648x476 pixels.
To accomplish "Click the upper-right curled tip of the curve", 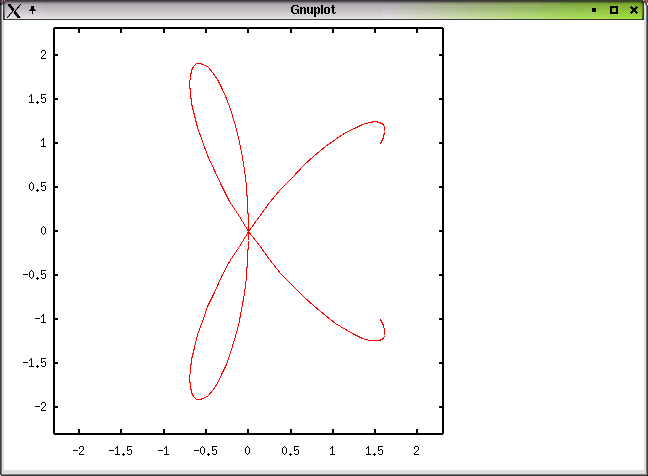I will click(x=381, y=141).
